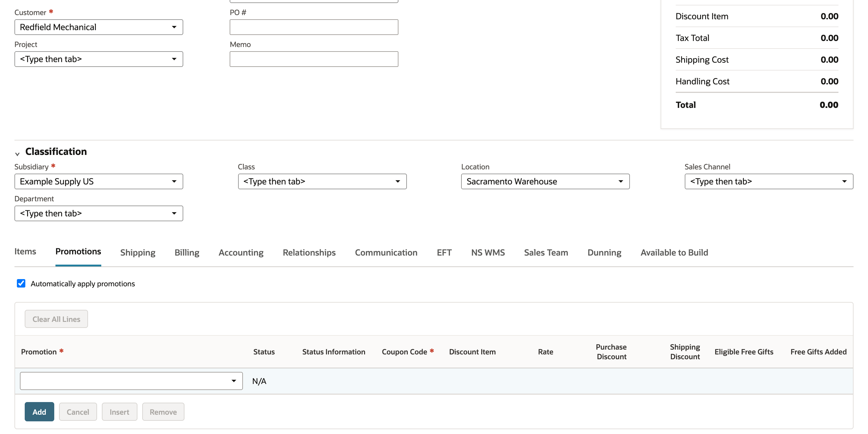Open the Shipping tab

[137, 252]
